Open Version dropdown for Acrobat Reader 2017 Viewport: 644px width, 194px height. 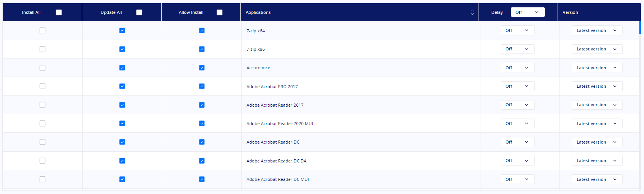click(597, 105)
